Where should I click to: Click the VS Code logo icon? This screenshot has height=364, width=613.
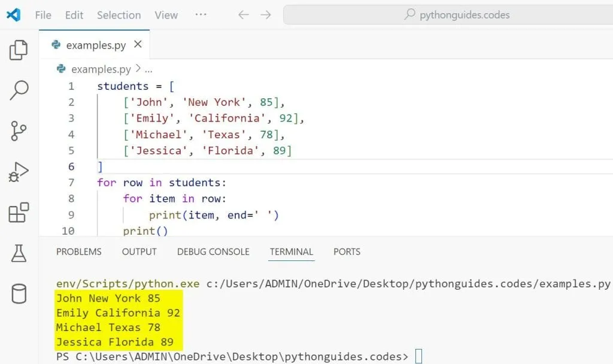tap(13, 15)
